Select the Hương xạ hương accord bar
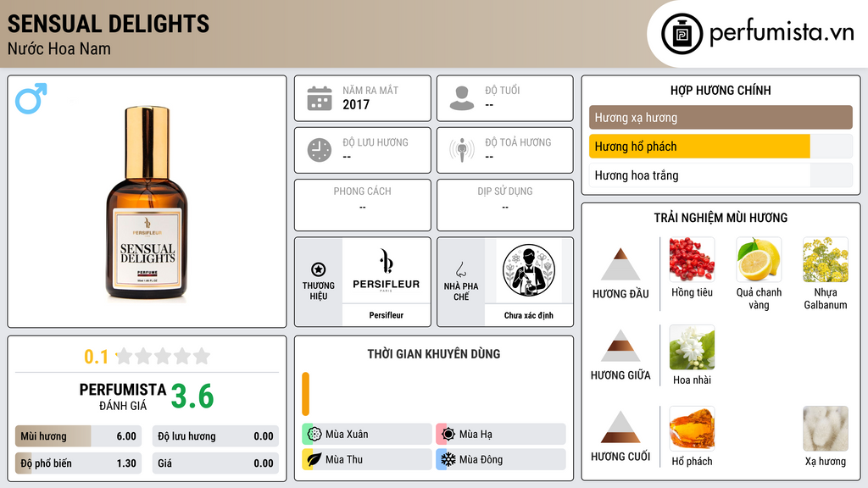Image resolution: width=868 pixels, height=488 pixels. point(721,117)
